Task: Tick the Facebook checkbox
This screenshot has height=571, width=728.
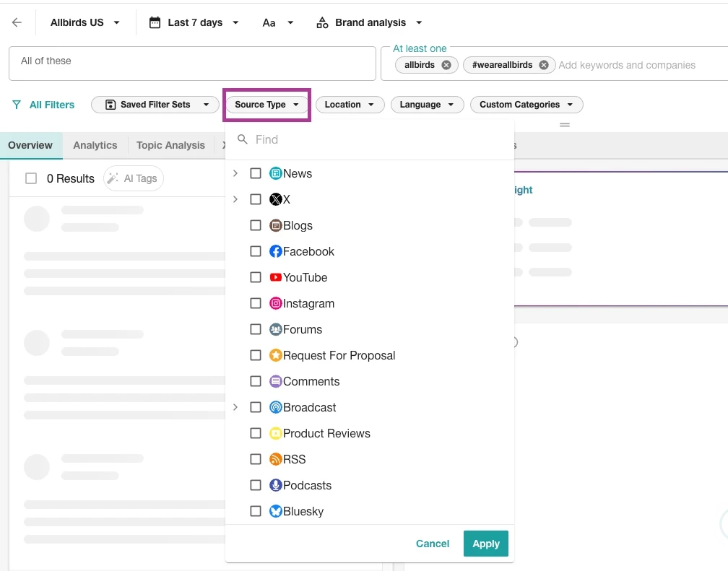Action: [256, 251]
